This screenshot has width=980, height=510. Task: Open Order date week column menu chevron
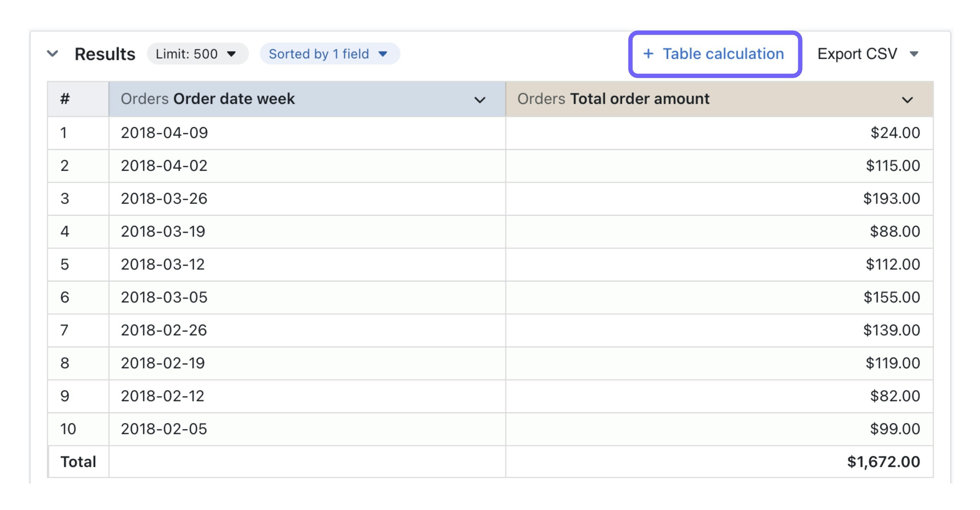pos(480,100)
